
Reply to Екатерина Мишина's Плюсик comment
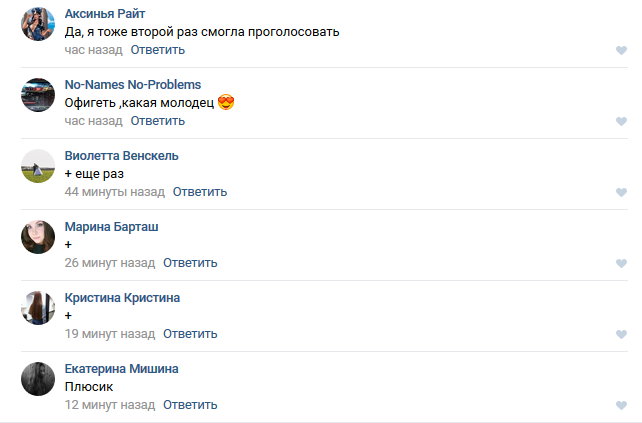tap(190, 405)
